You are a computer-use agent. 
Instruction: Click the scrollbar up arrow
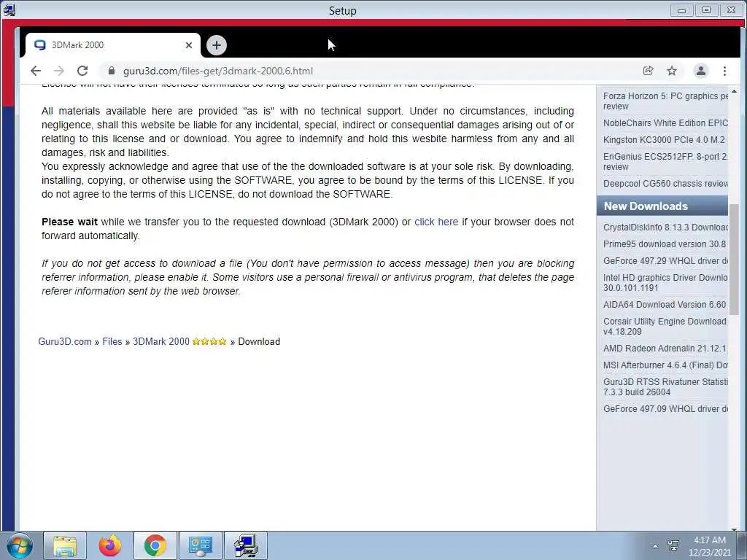(x=734, y=91)
